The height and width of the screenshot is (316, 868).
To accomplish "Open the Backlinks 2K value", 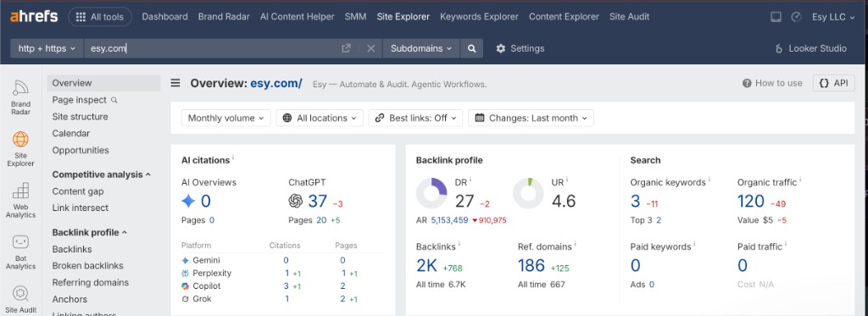I will tap(427, 266).
